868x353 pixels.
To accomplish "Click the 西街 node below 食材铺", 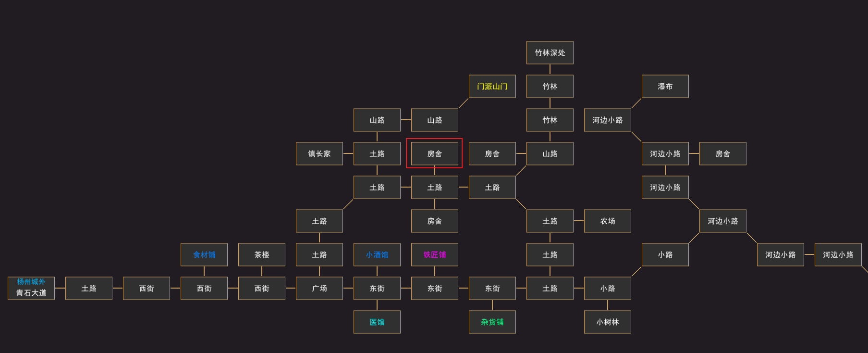I will coord(204,288).
